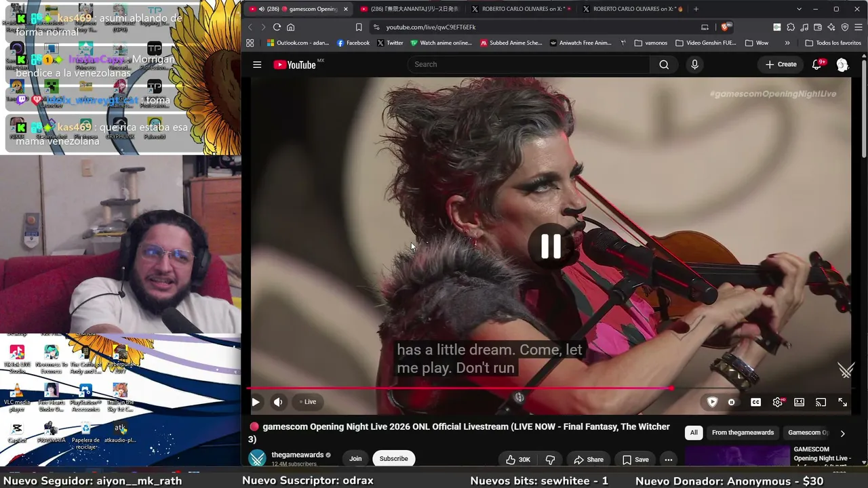Screen dimensions: 868x488
Task: Open the browser extensions puzzle icon
Action: (x=791, y=27)
